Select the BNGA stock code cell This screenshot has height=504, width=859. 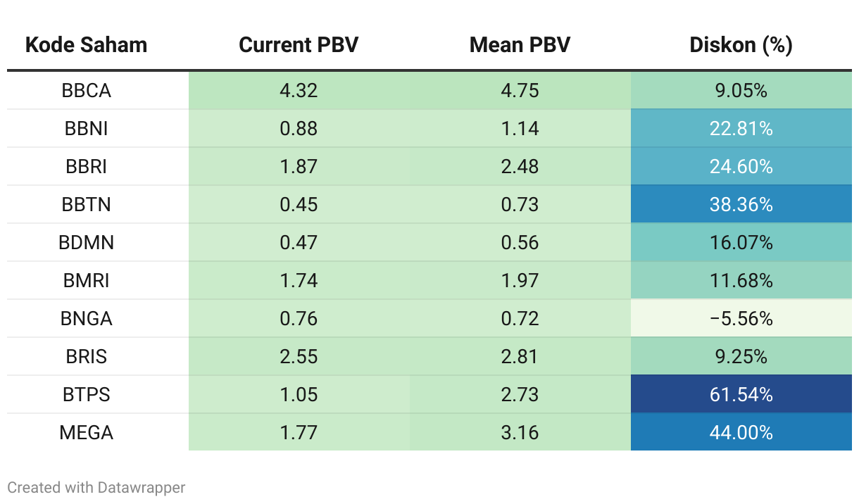[86, 318]
